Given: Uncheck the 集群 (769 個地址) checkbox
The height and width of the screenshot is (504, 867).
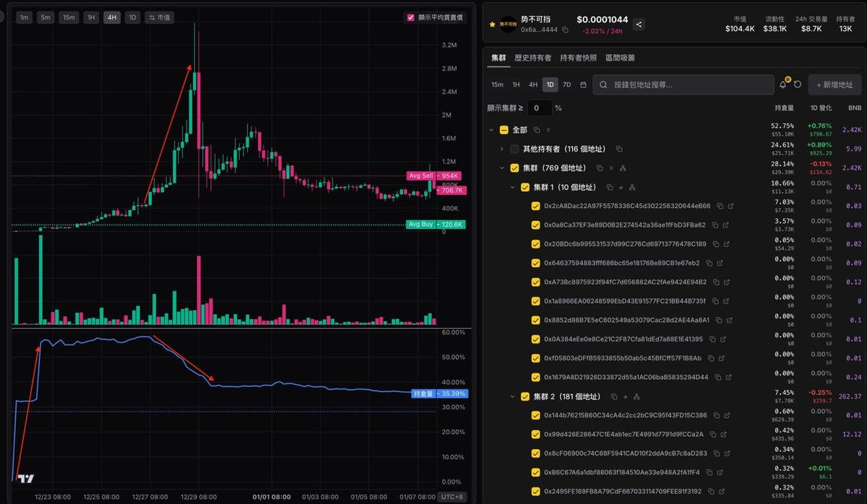Looking at the screenshot, I should pyautogui.click(x=514, y=168).
